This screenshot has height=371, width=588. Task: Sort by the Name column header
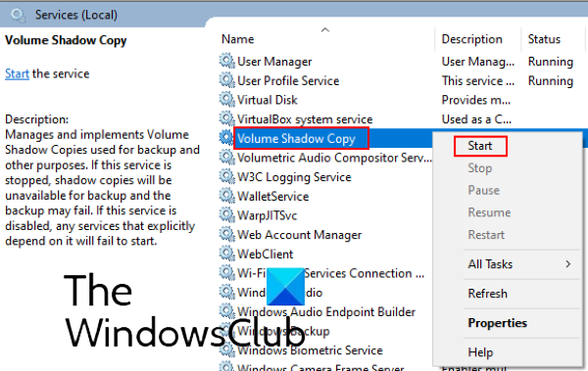pos(237,39)
